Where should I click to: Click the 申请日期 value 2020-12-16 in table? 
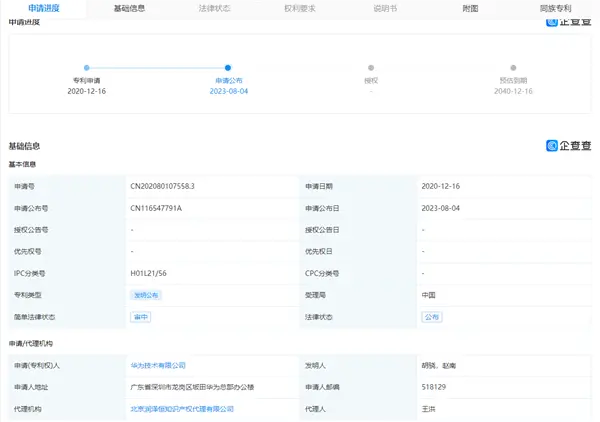pos(440,186)
